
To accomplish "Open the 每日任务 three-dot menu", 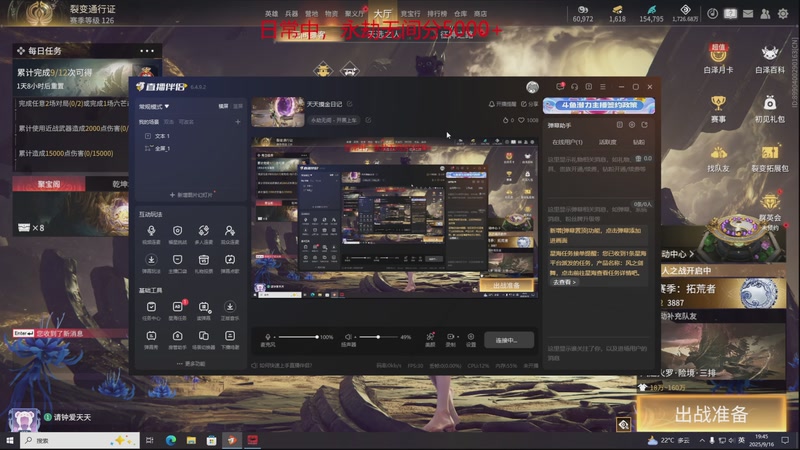I will tap(147, 51).
